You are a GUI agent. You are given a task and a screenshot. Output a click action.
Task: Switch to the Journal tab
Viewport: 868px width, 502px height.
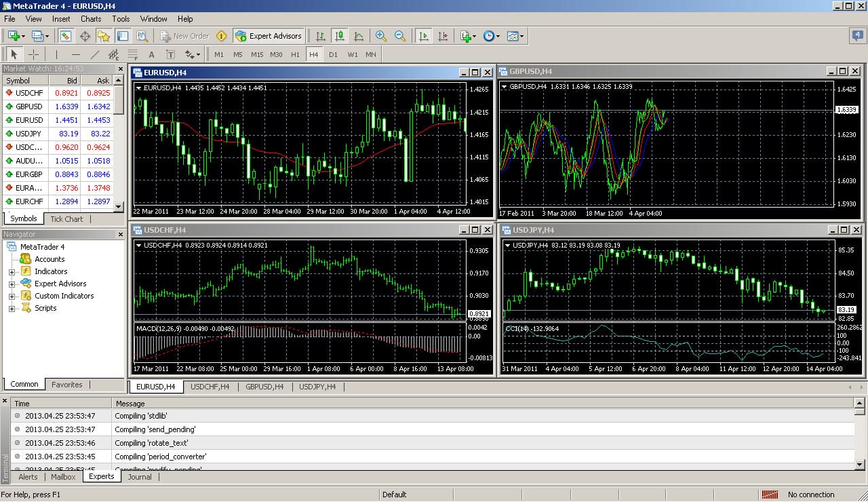(x=140, y=477)
